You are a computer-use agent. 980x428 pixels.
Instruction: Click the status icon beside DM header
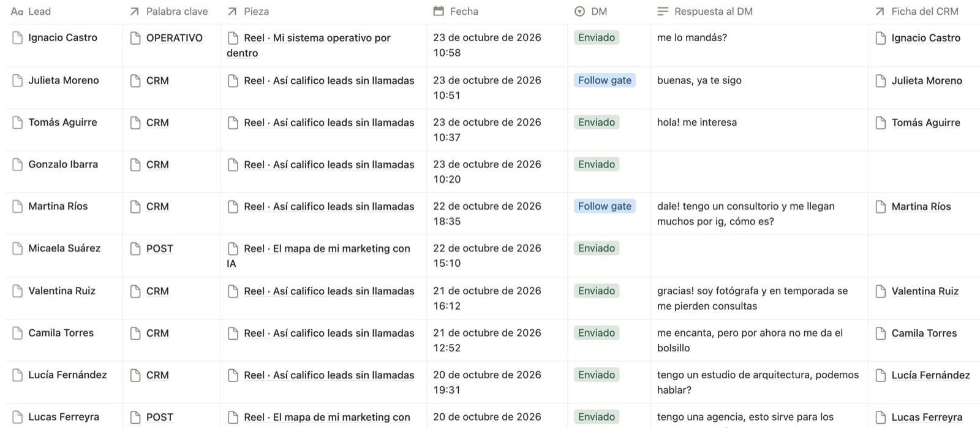click(579, 11)
